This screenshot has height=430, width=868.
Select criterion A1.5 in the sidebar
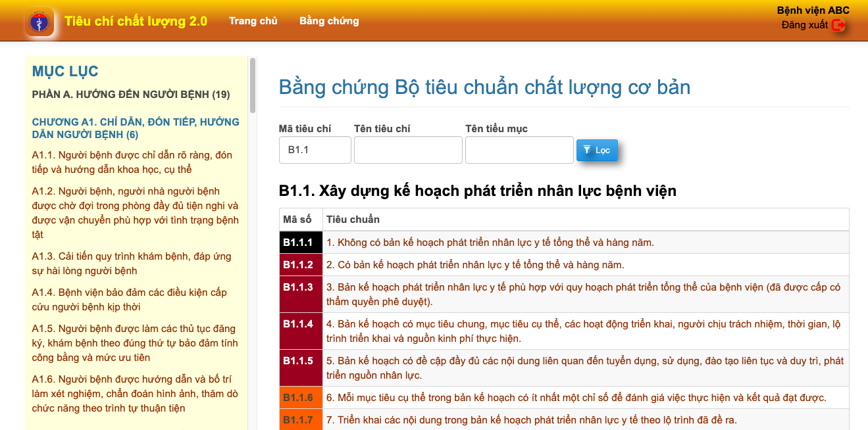134,343
